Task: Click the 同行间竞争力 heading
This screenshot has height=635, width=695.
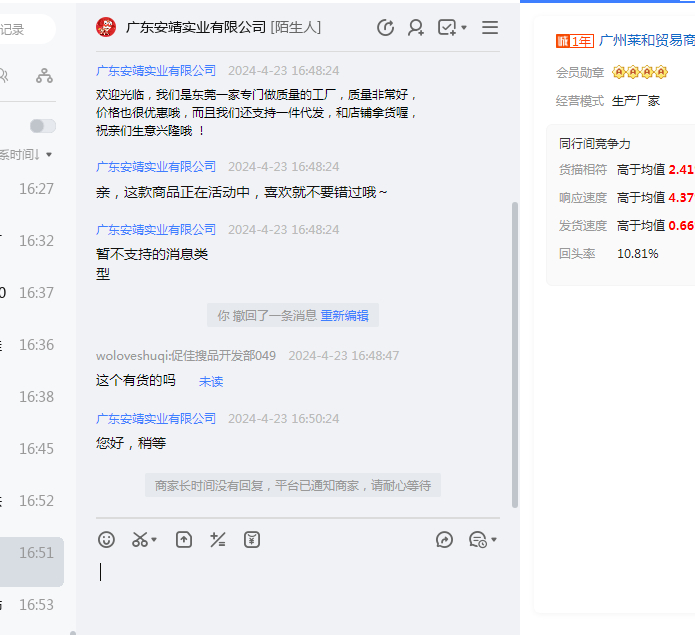Action: [594, 144]
